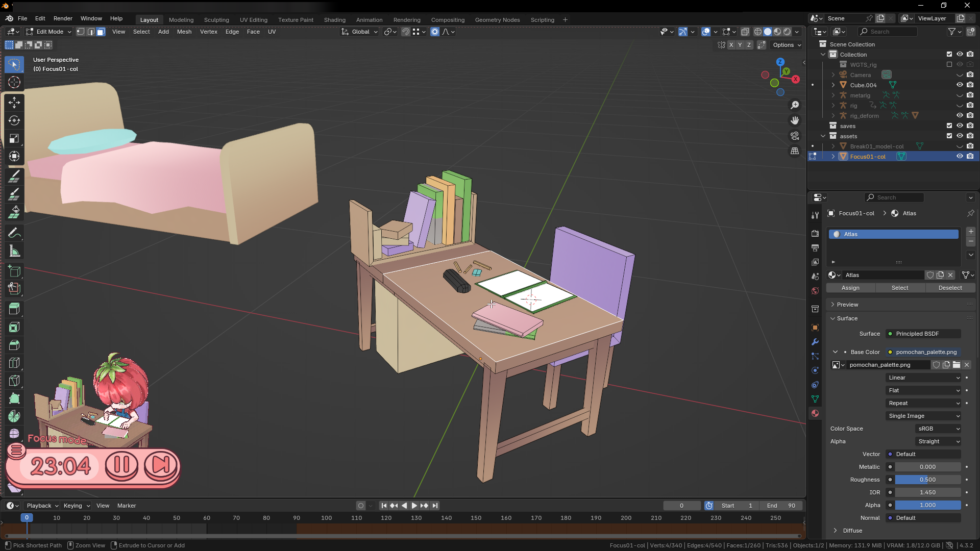Viewport: 980px width, 551px height.
Task: Skip the Focus mode timer session
Action: coord(160,465)
